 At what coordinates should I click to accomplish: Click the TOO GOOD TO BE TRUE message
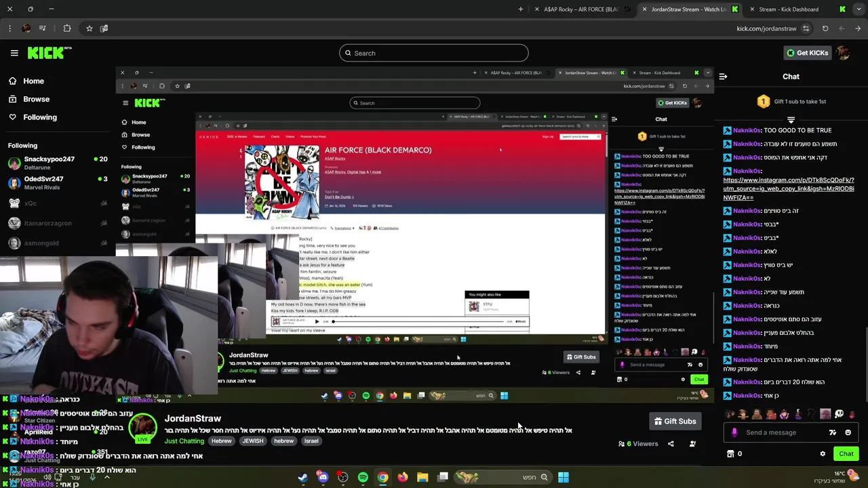pyautogui.click(x=797, y=130)
